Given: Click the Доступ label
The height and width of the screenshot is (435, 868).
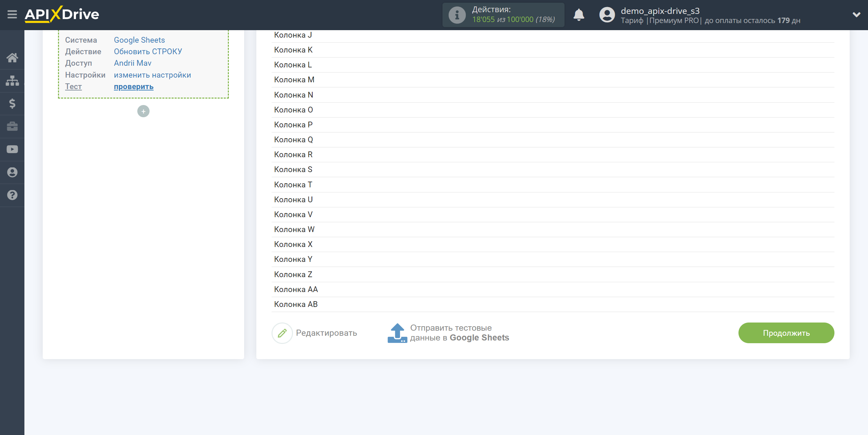Looking at the screenshot, I should [78, 63].
